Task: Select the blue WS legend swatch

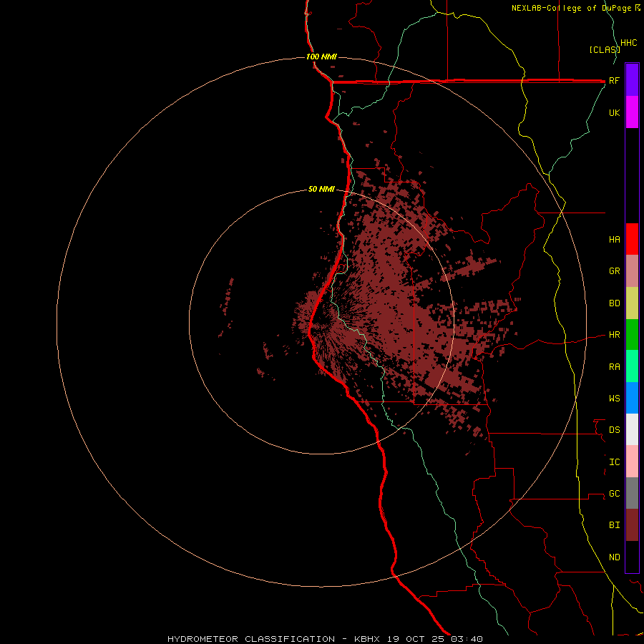Action: pos(632,398)
